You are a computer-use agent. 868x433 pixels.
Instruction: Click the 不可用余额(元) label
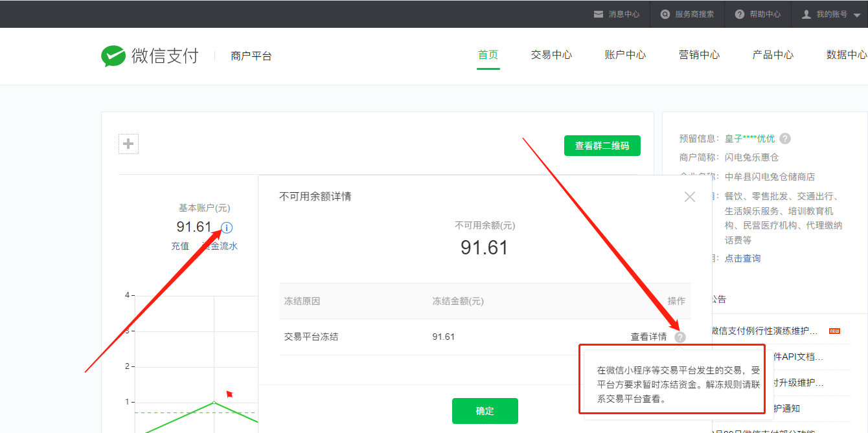tap(485, 225)
